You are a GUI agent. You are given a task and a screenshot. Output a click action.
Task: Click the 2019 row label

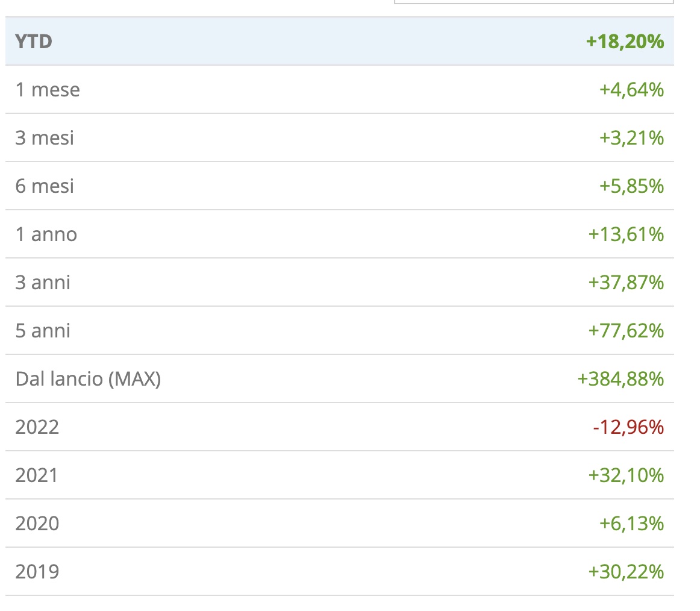tap(37, 572)
